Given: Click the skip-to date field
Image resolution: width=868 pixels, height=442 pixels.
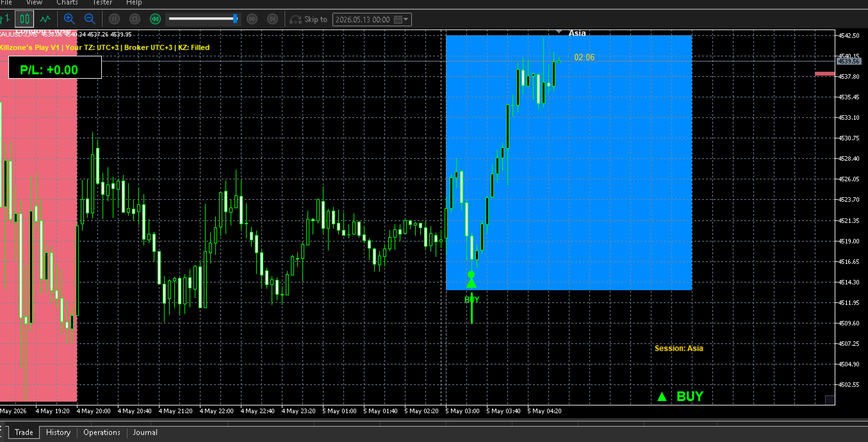Looking at the screenshot, I should pos(372,19).
